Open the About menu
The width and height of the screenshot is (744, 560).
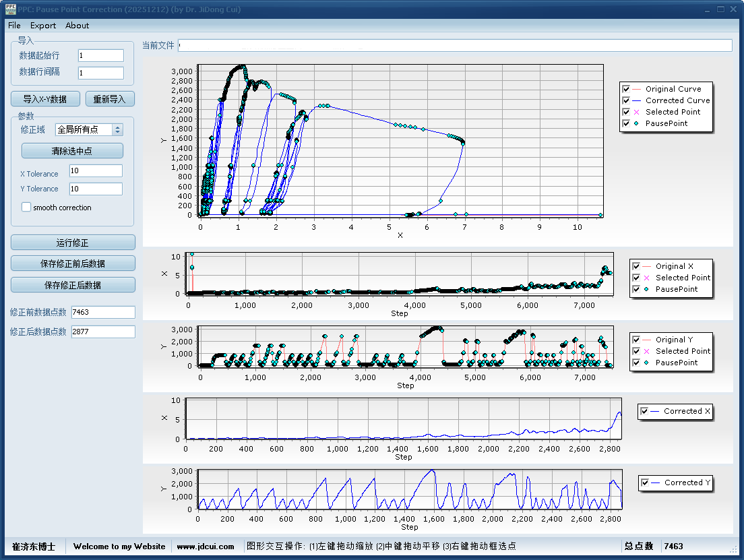(x=77, y=26)
